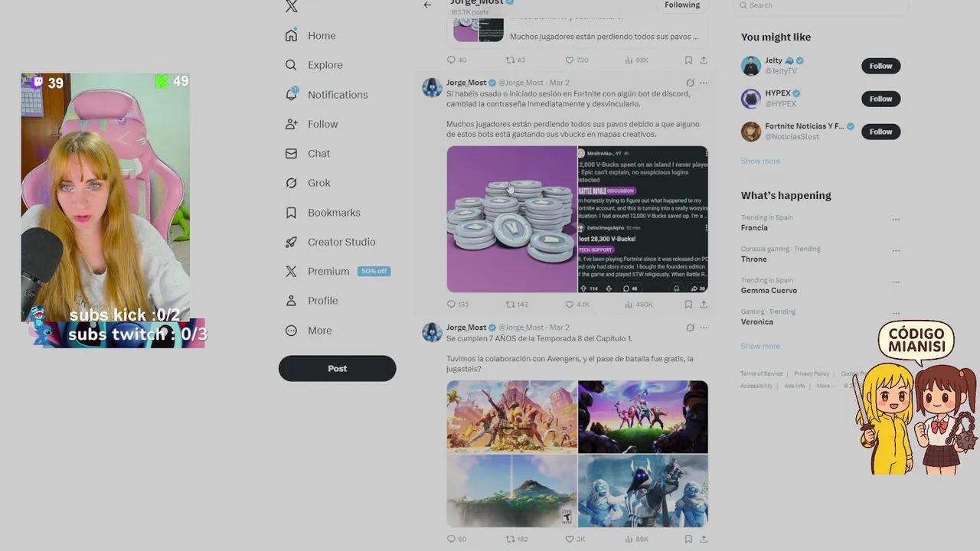Share the V-Bucks post

click(704, 305)
